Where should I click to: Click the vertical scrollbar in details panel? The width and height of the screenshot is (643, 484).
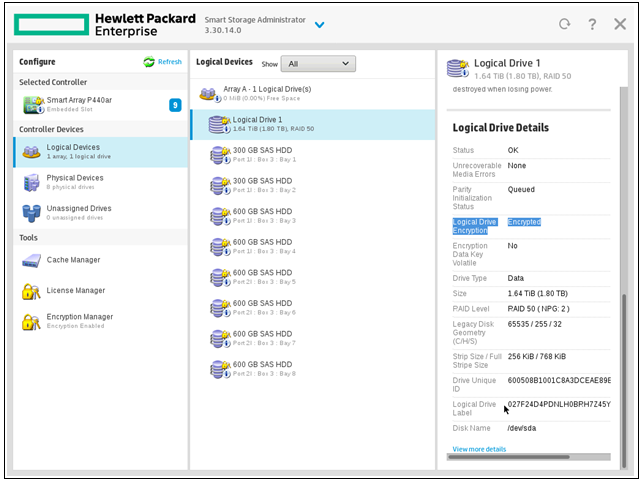click(x=624, y=381)
